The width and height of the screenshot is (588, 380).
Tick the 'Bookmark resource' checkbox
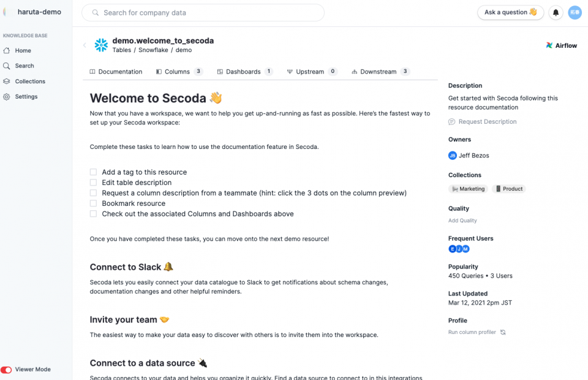click(x=93, y=203)
